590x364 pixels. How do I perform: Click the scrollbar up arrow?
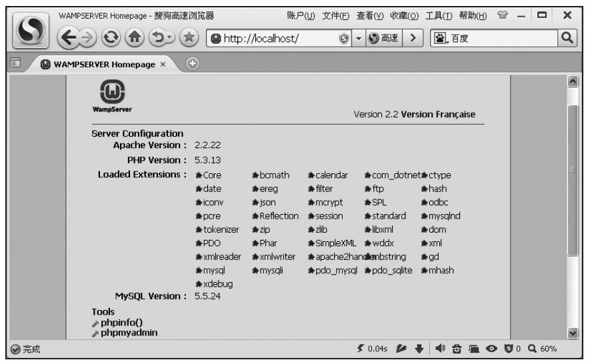click(x=573, y=81)
